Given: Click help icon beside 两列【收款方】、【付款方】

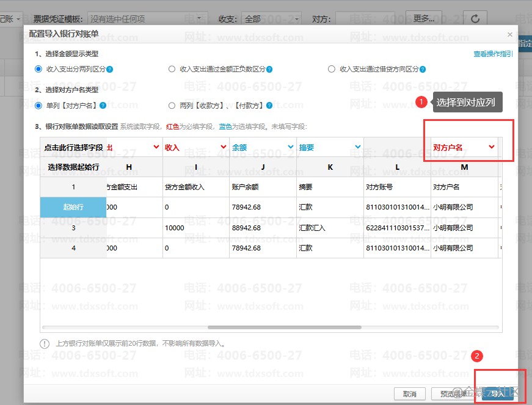Looking at the screenshot, I should (x=268, y=106).
